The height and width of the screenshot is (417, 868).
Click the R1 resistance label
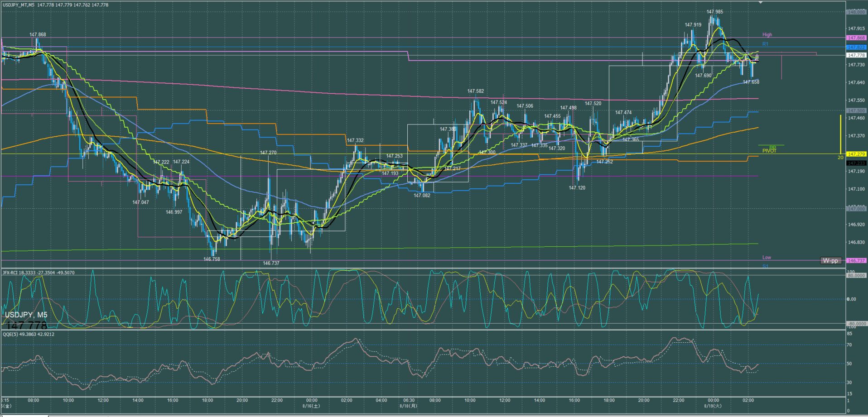(x=765, y=44)
